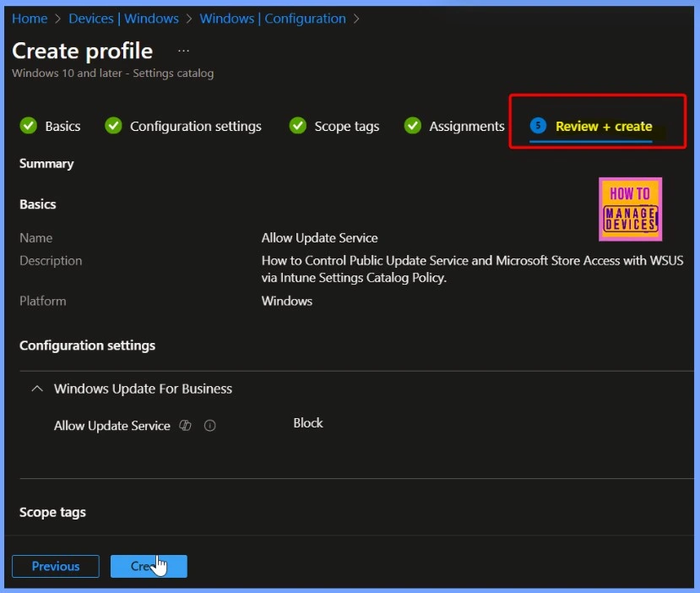Click the Description text about WSUS
Image resolution: width=700 pixels, height=593 pixels.
pos(472,269)
